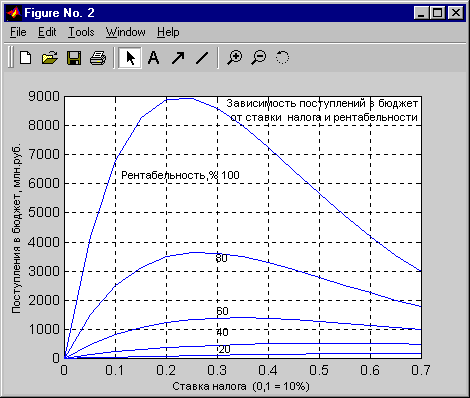Activate the Rotate 3D tool
Screen dimensions: 470x398
[x=282, y=58]
